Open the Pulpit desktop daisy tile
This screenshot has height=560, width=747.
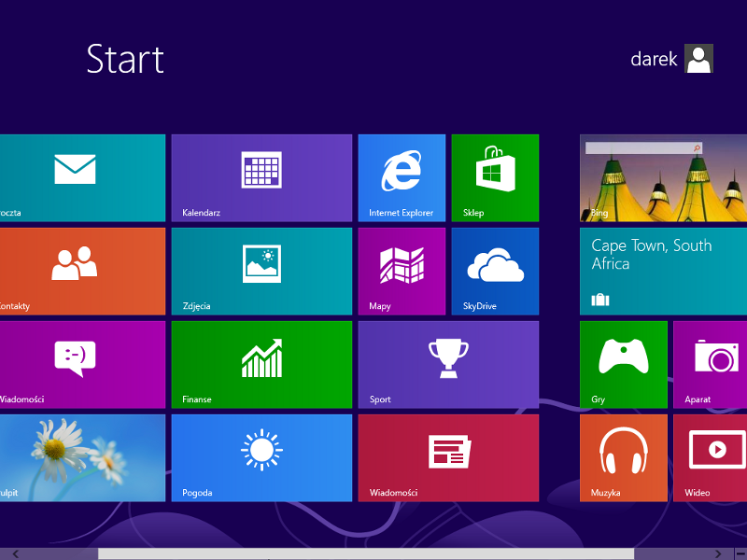[82, 457]
